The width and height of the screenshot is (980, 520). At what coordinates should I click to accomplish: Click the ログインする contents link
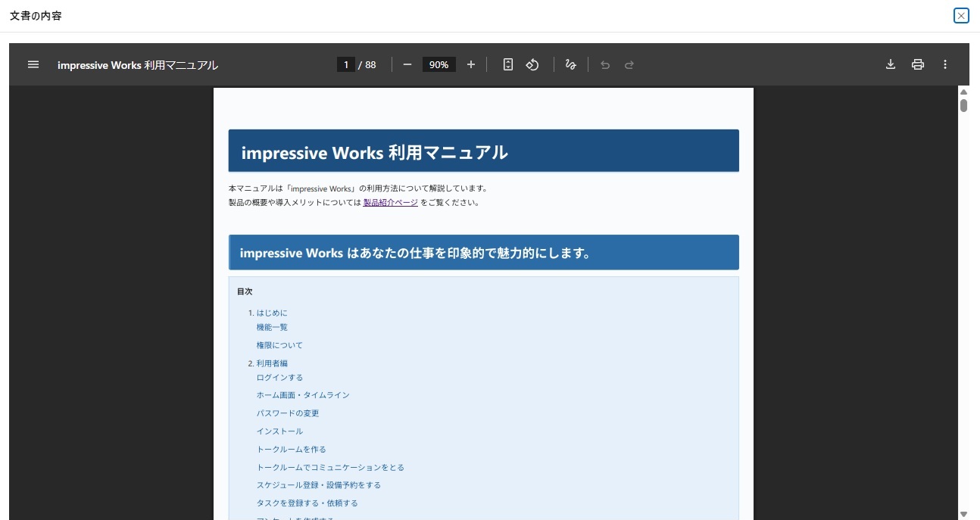pyautogui.click(x=279, y=377)
